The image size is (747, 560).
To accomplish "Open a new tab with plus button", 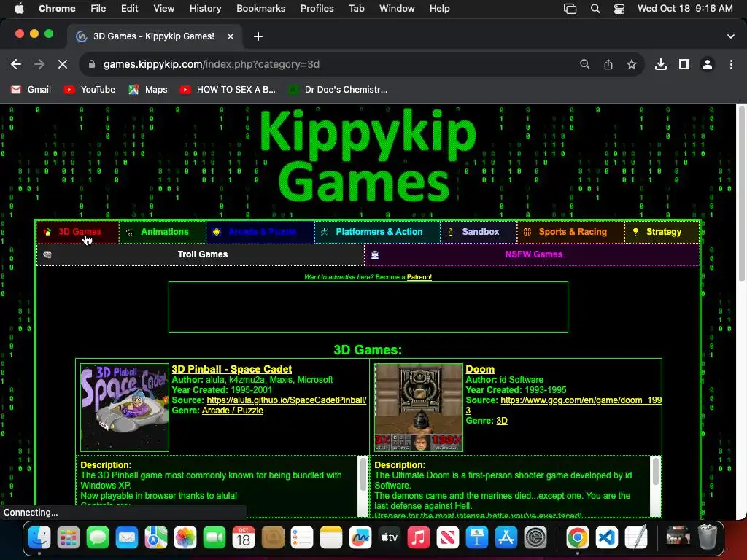I will click(258, 36).
